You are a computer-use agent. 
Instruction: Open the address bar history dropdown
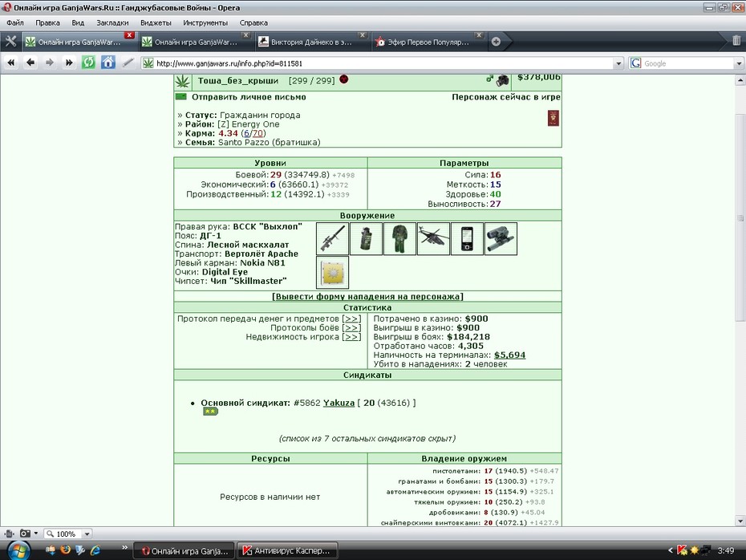pos(618,63)
